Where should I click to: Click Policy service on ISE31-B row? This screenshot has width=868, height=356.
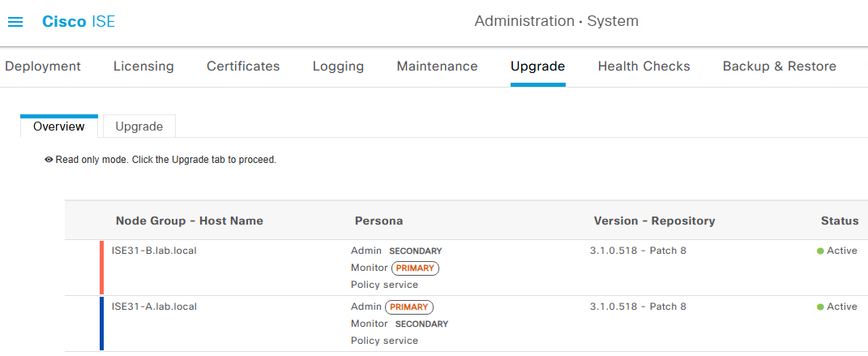(384, 285)
